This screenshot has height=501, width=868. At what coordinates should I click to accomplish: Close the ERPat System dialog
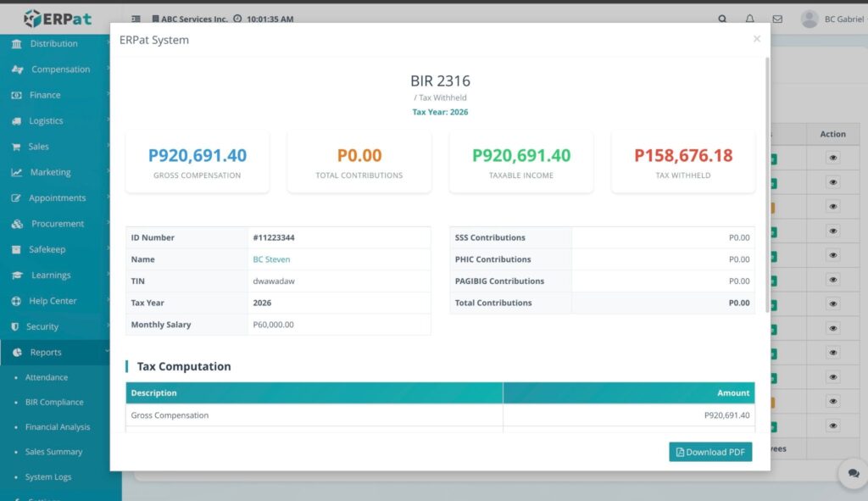point(757,39)
